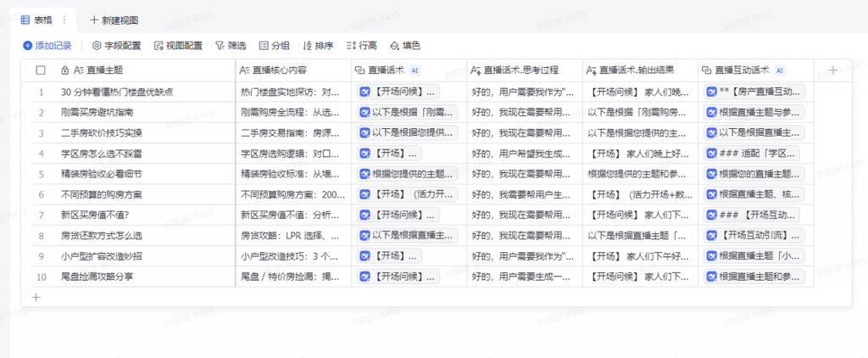The width and height of the screenshot is (868, 358).
Task: Open the 填色 fill color option
Action: [406, 46]
